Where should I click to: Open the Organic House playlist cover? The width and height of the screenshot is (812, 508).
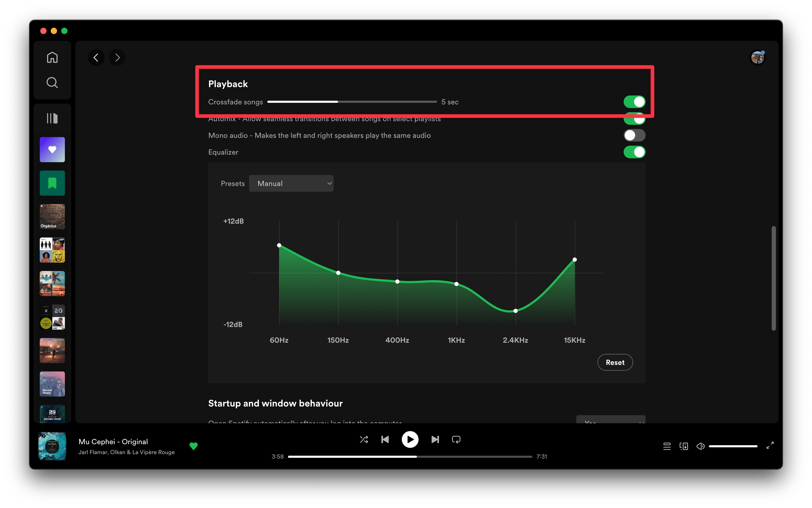point(52,414)
